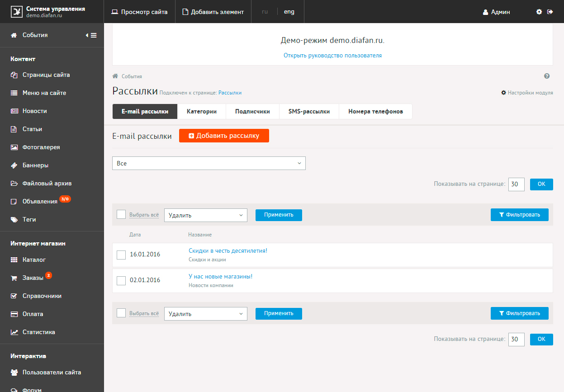Switch to the Подписчики tab
This screenshot has width=564, height=392.
click(x=252, y=111)
